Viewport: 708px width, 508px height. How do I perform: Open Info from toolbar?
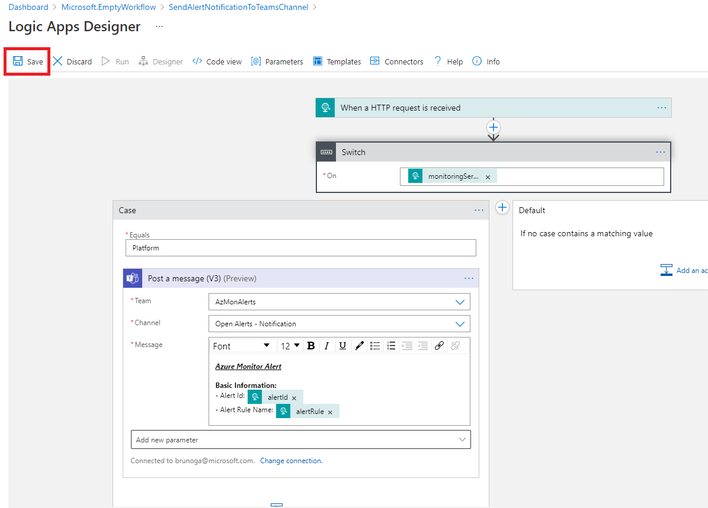486,61
